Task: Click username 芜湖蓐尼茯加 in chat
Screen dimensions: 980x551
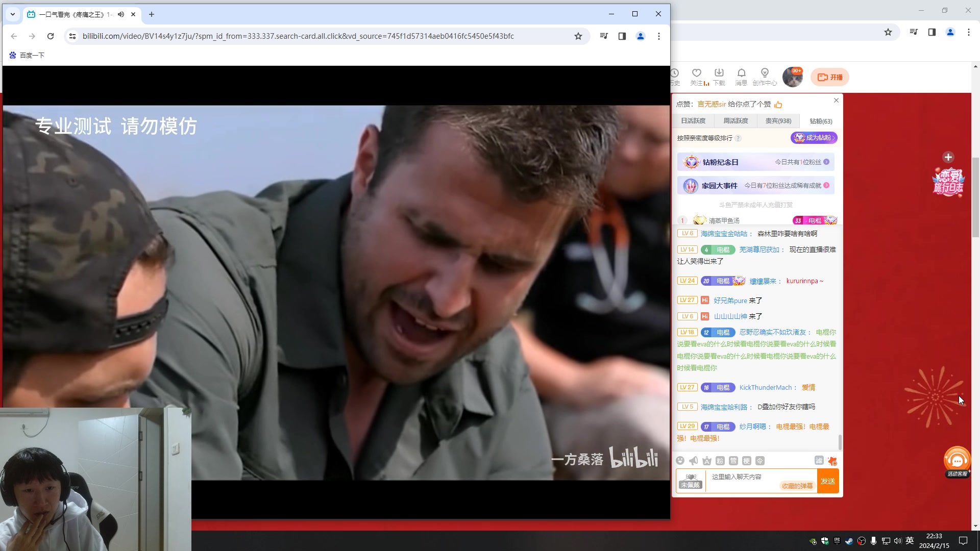Action: point(759,249)
